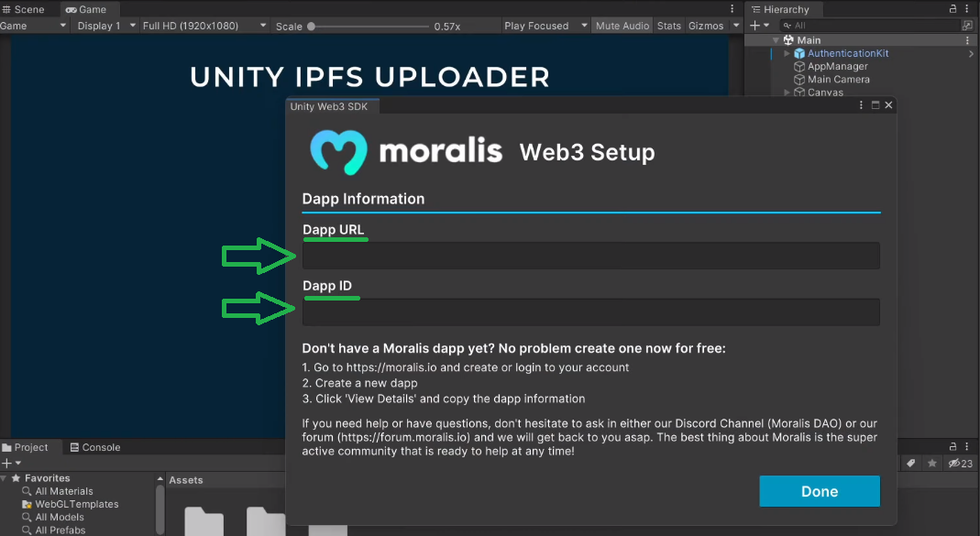Select the Game tab
980x536 pixels.
86,9
